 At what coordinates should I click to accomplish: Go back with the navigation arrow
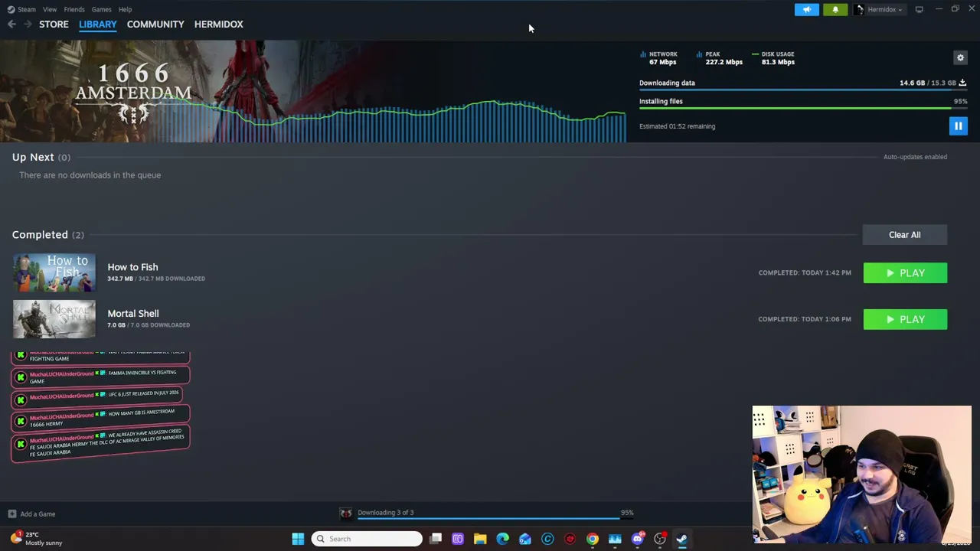coord(11,24)
